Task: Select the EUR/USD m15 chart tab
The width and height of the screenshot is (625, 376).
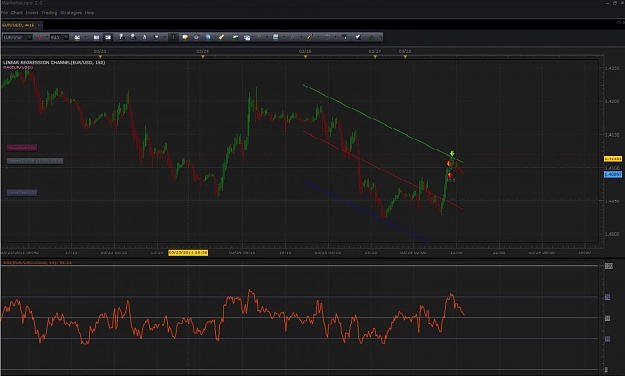Action: pyautogui.click(x=18, y=25)
